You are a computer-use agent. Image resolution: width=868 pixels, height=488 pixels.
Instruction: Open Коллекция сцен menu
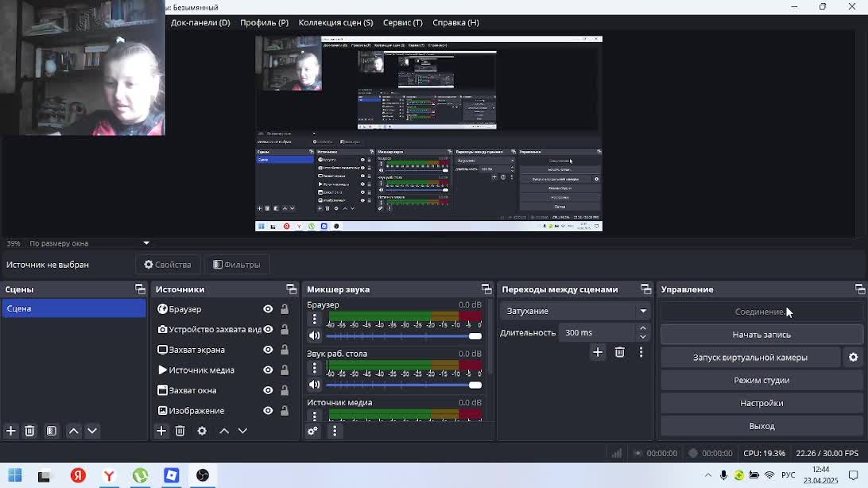click(x=335, y=23)
